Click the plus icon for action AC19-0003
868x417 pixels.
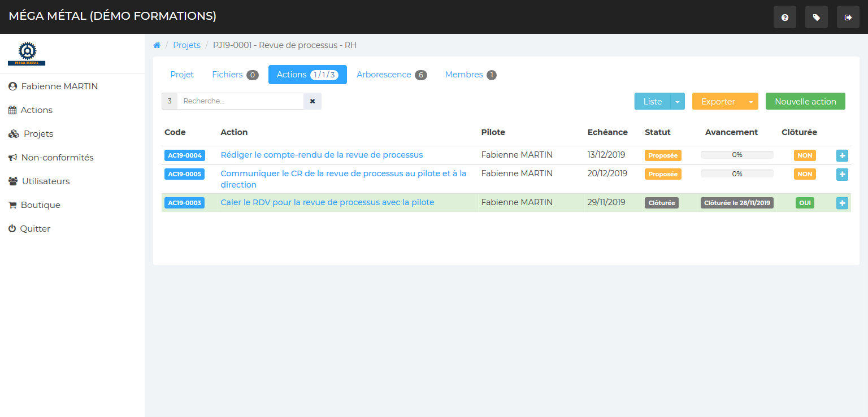click(842, 203)
